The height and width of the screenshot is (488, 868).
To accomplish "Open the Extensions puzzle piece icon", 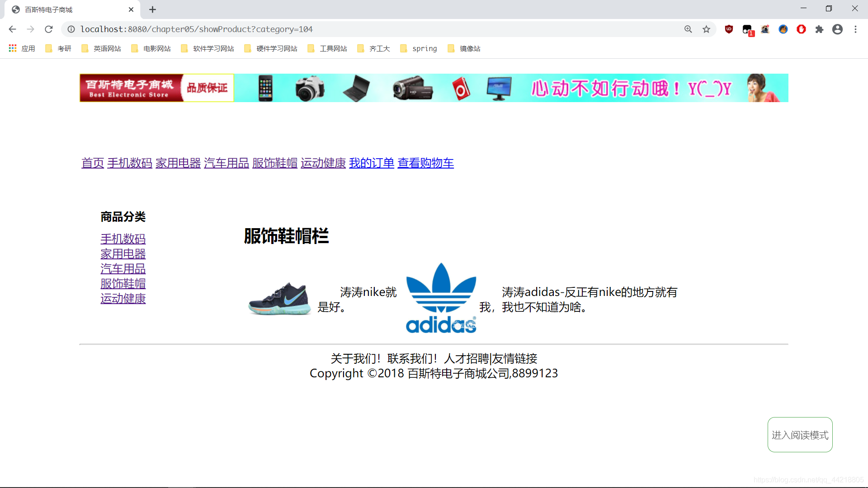I will (819, 29).
